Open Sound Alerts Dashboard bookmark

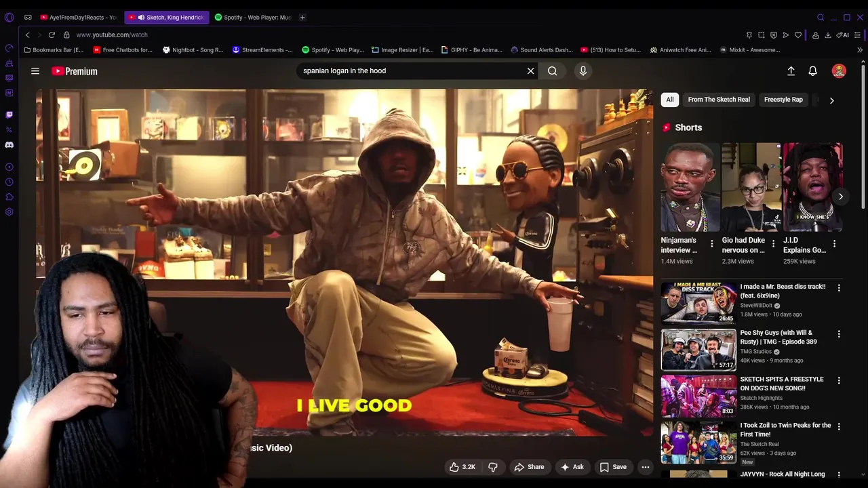[x=542, y=50]
